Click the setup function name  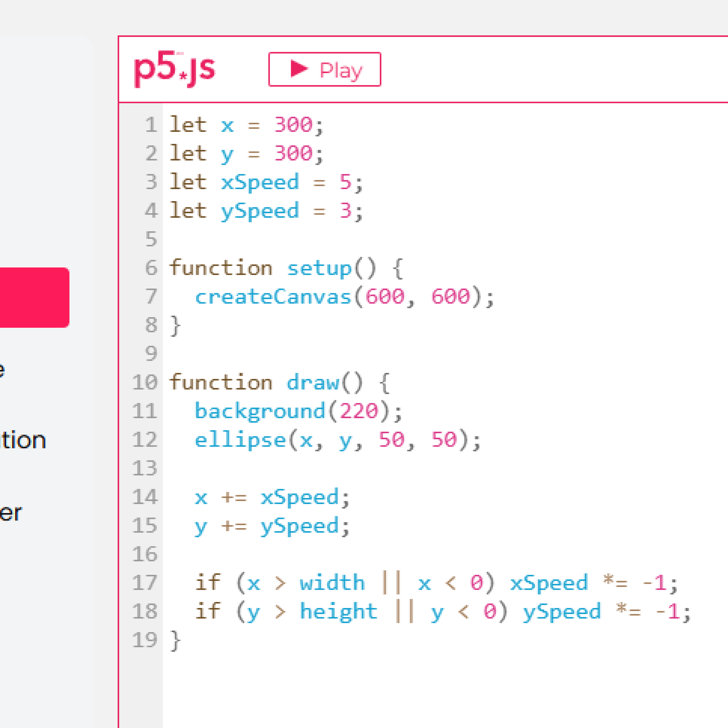tap(319, 268)
